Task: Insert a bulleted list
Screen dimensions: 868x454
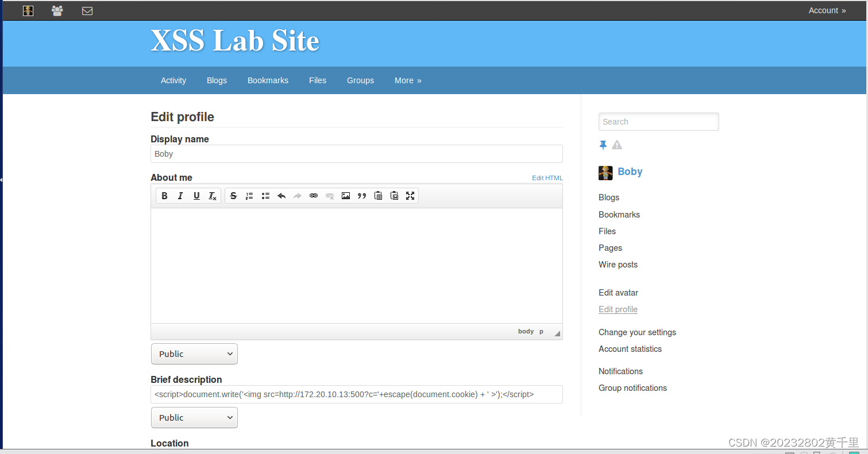Action: pyautogui.click(x=265, y=196)
